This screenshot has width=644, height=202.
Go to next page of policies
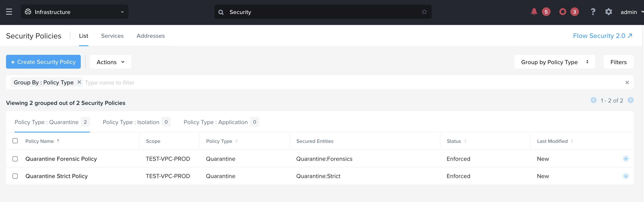[x=630, y=100]
